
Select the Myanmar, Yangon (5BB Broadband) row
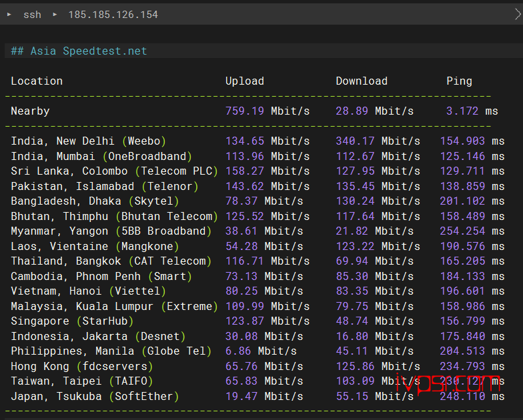pyautogui.click(x=257, y=231)
